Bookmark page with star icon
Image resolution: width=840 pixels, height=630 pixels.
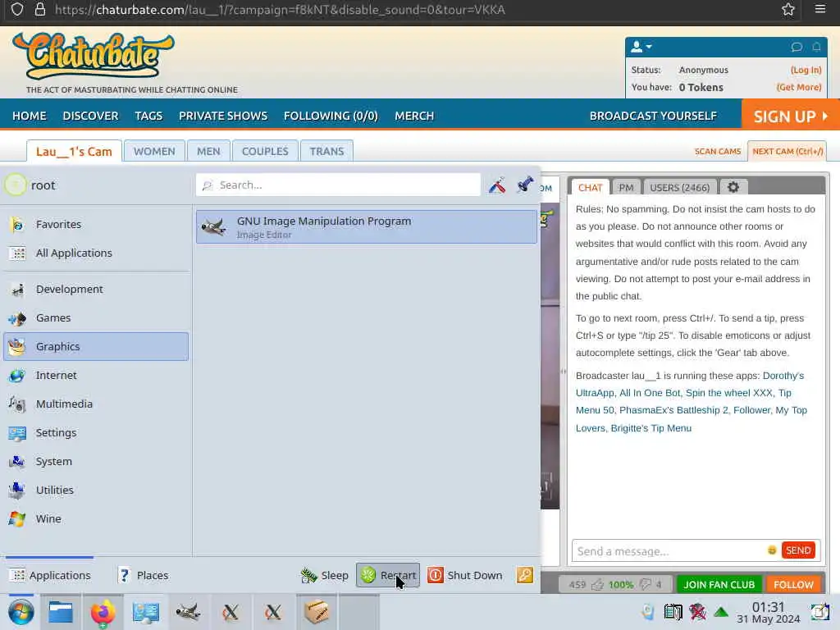tap(787, 10)
